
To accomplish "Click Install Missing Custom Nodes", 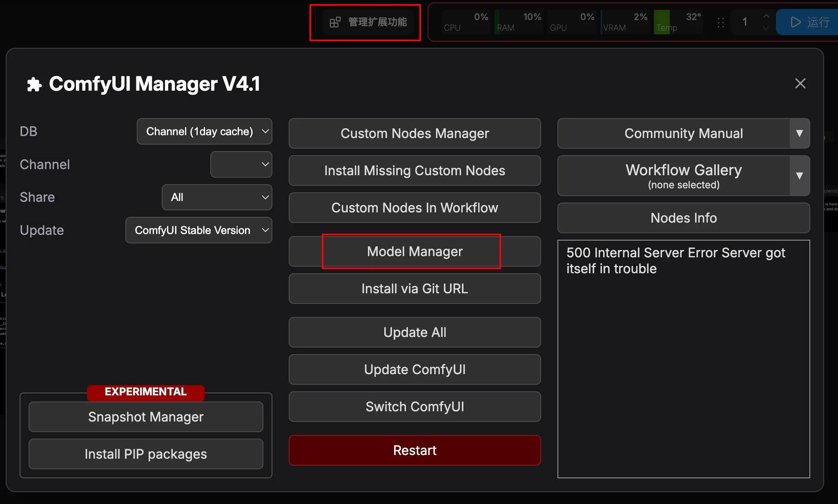I will (x=415, y=171).
